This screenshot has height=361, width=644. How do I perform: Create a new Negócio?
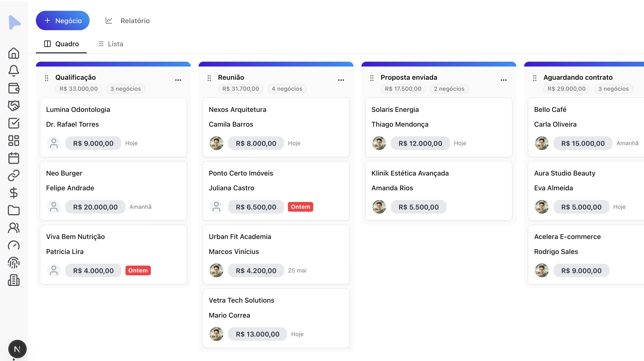tap(63, 20)
